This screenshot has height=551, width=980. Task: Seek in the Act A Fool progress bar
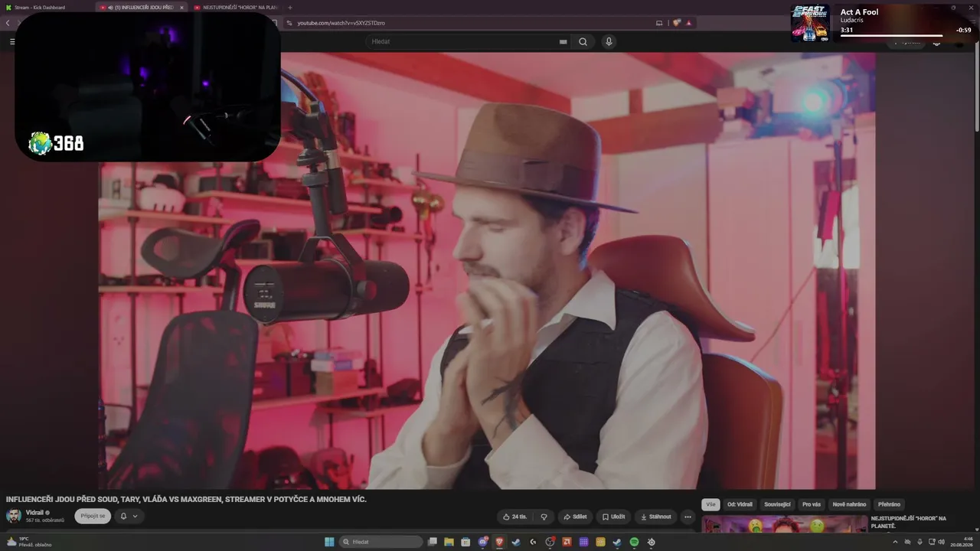[x=892, y=35]
